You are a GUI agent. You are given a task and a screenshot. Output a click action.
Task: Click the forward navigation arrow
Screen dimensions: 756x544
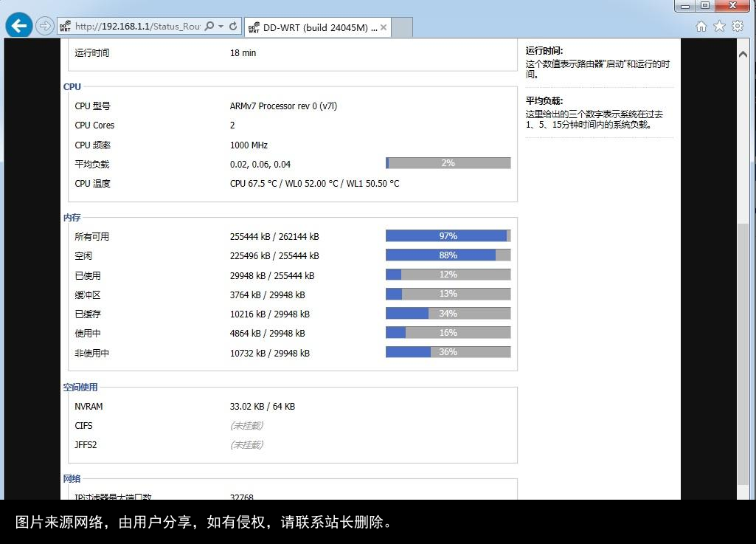[x=44, y=24]
